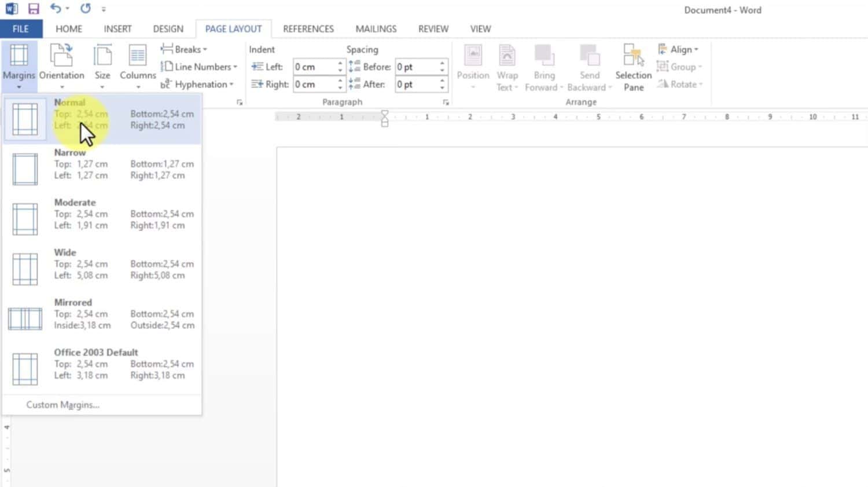This screenshot has height=487, width=868.
Task: Switch to the HOME tab
Action: 69,28
